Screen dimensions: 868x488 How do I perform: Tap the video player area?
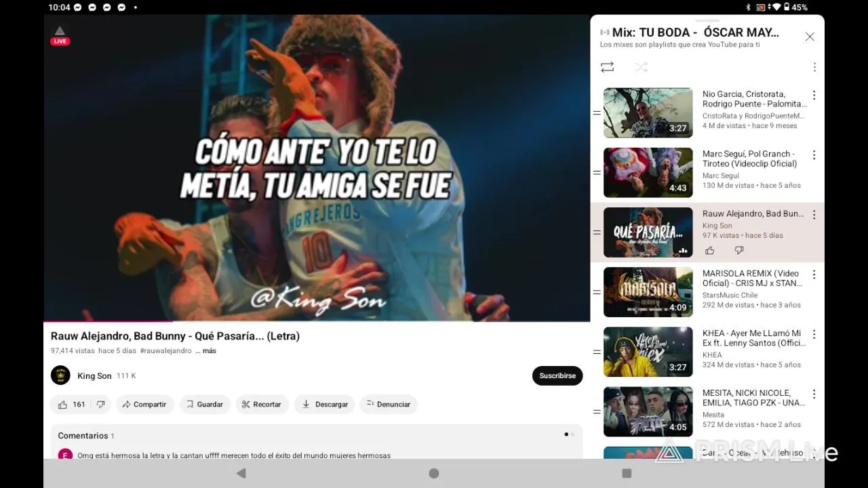coord(317,167)
